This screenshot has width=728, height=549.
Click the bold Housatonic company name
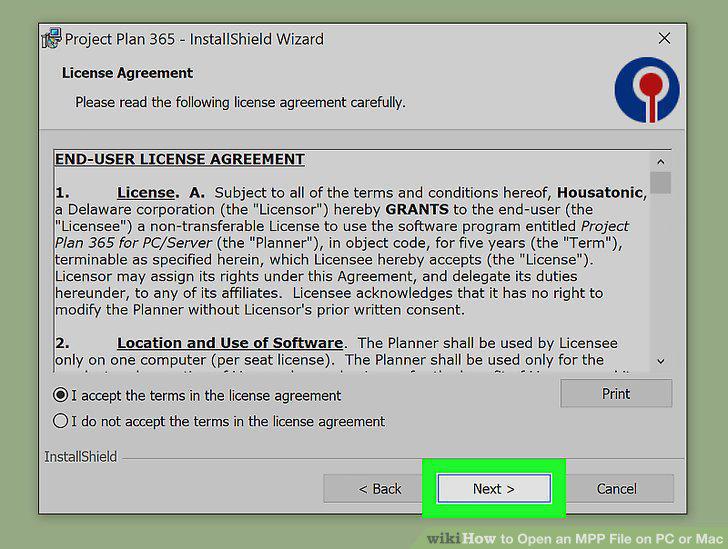tap(600, 193)
